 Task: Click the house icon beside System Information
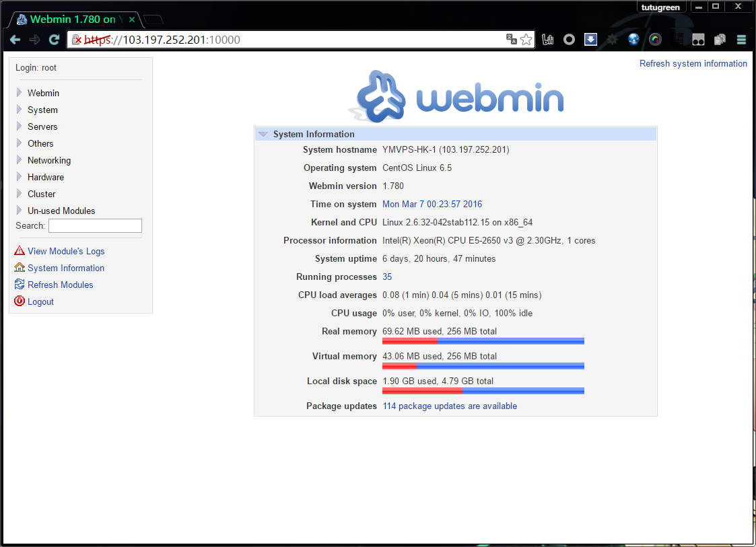coord(20,268)
